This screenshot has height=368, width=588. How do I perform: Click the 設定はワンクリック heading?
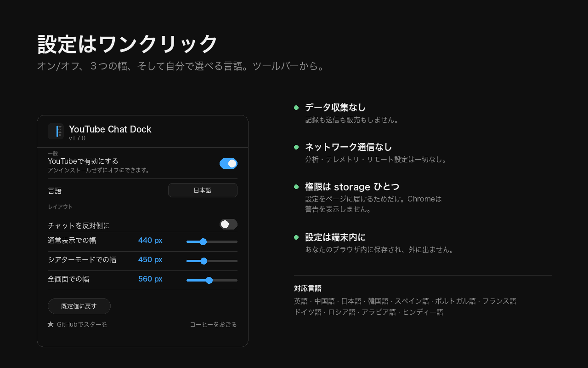point(127,44)
